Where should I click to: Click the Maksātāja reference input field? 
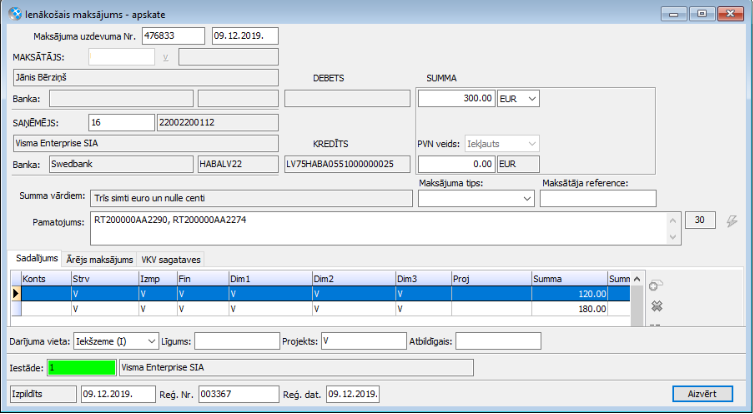[598, 199]
